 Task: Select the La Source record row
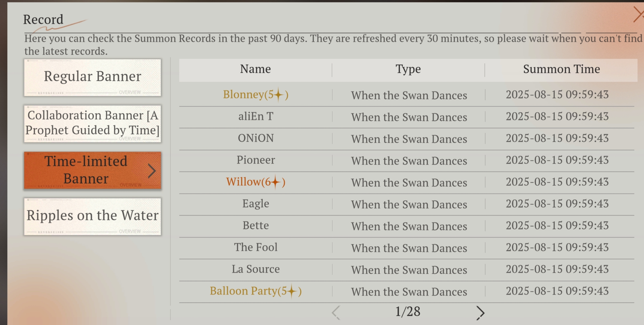click(x=255, y=269)
